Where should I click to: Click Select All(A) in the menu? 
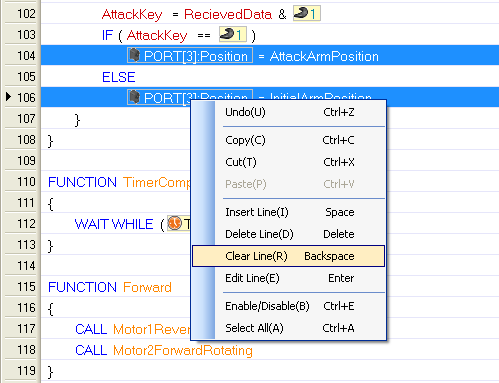pos(289,328)
